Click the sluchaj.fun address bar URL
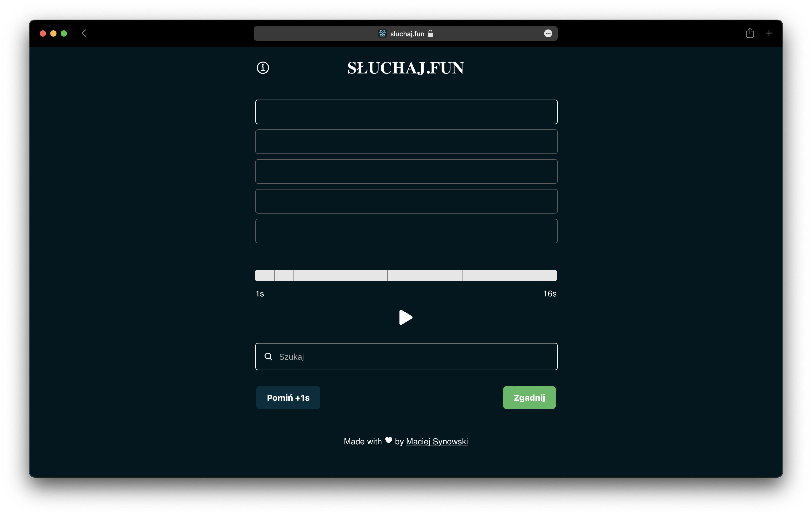Image resolution: width=812 pixels, height=516 pixels. [407, 34]
